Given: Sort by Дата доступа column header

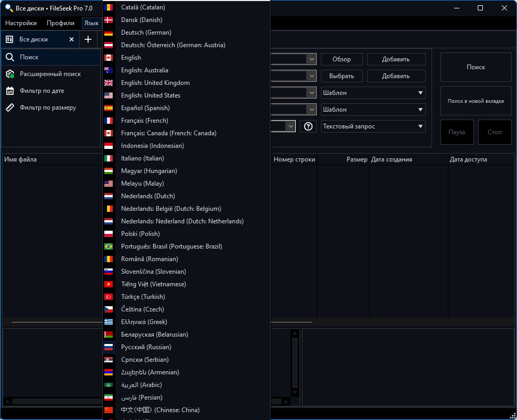Looking at the screenshot, I should pyautogui.click(x=481, y=159).
